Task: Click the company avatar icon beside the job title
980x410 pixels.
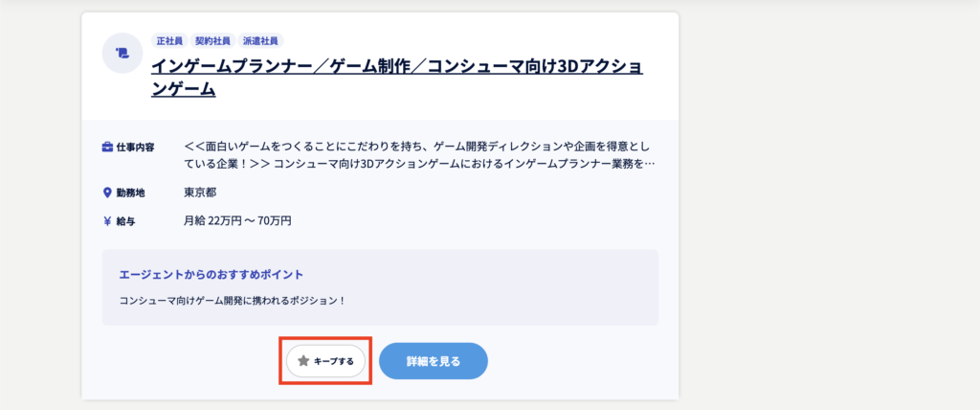Action: coord(122,53)
